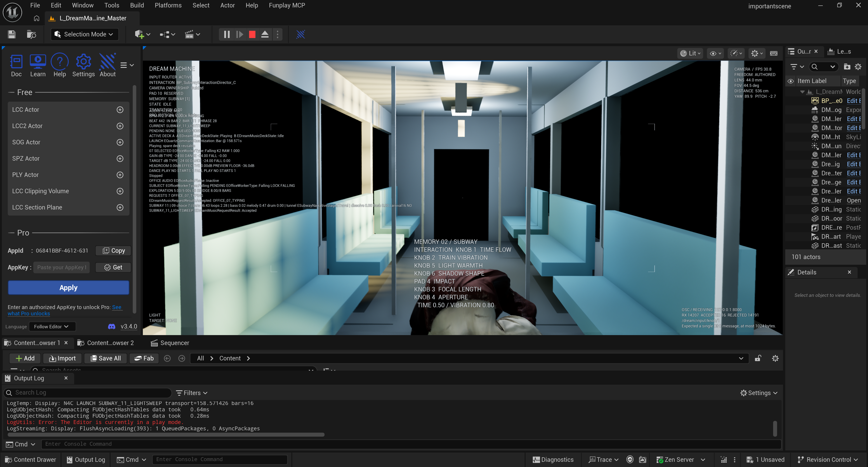Click the Outliner settings gear icon
The image size is (868, 467).
[x=858, y=67]
